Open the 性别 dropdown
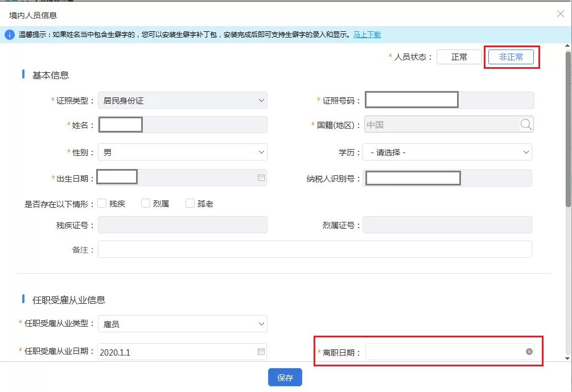The image size is (572, 392). click(x=182, y=152)
